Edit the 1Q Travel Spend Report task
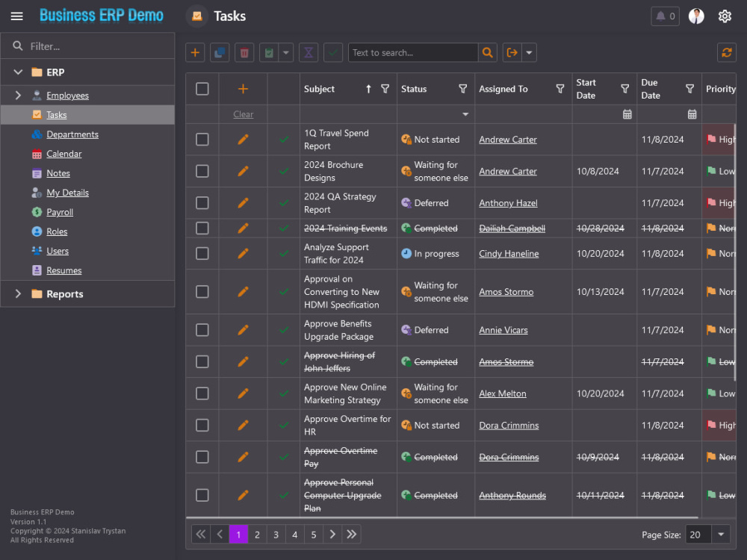 [x=243, y=140]
